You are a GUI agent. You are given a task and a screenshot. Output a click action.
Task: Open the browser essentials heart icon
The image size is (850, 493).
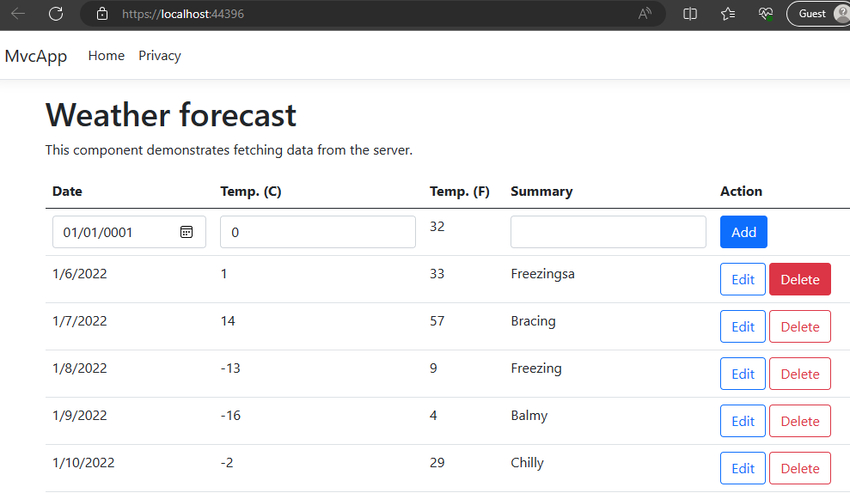click(765, 14)
